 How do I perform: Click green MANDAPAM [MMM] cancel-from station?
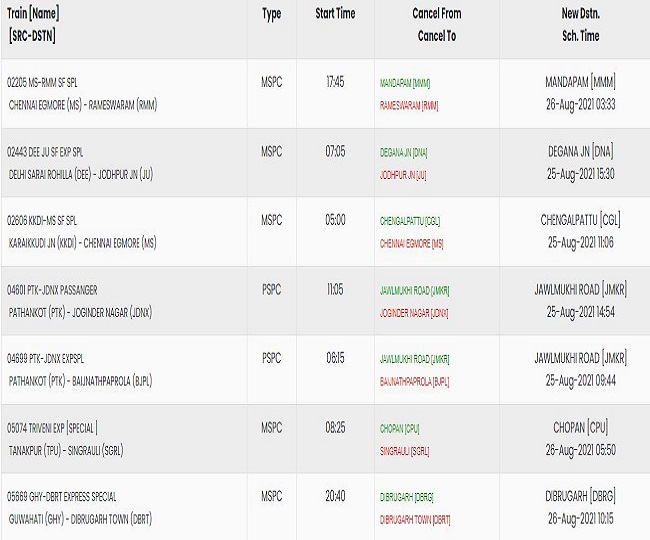pos(405,83)
